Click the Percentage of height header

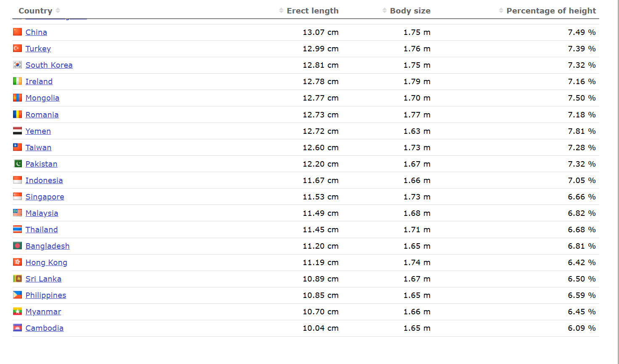(x=551, y=11)
